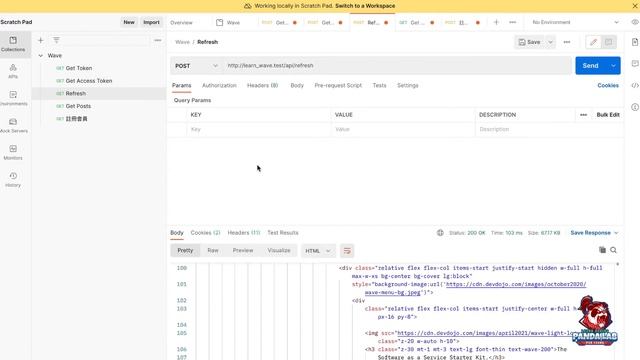Copy response body with copy icon
The height and width of the screenshot is (360, 640).
point(602,250)
